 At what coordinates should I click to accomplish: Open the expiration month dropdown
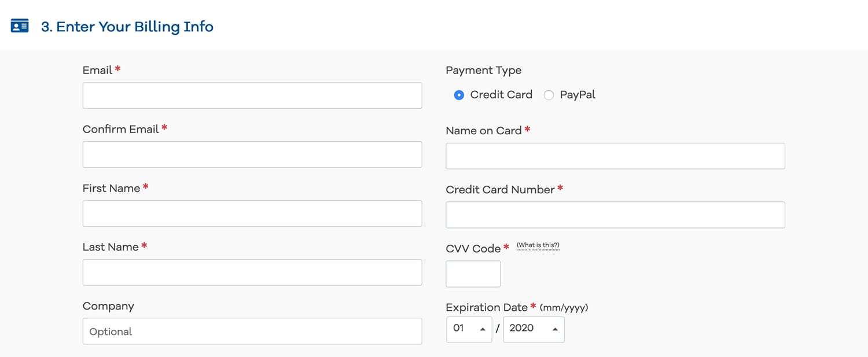[469, 329]
